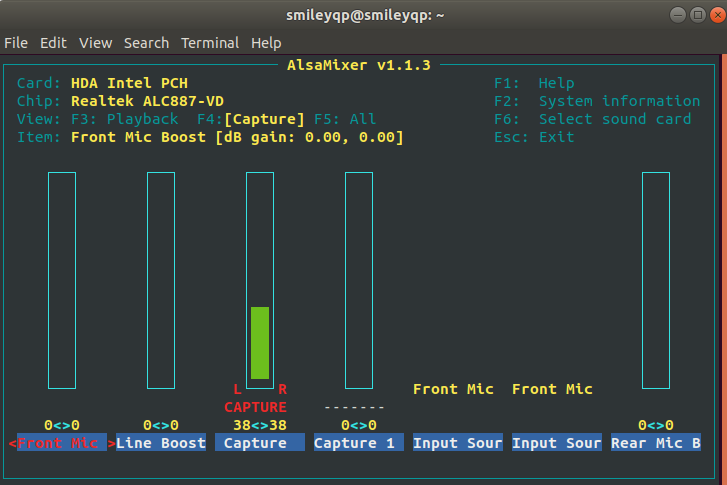Image resolution: width=727 pixels, height=485 pixels.
Task: Click the Front Mic Boost volume bar
Action: tap(62, 280)
